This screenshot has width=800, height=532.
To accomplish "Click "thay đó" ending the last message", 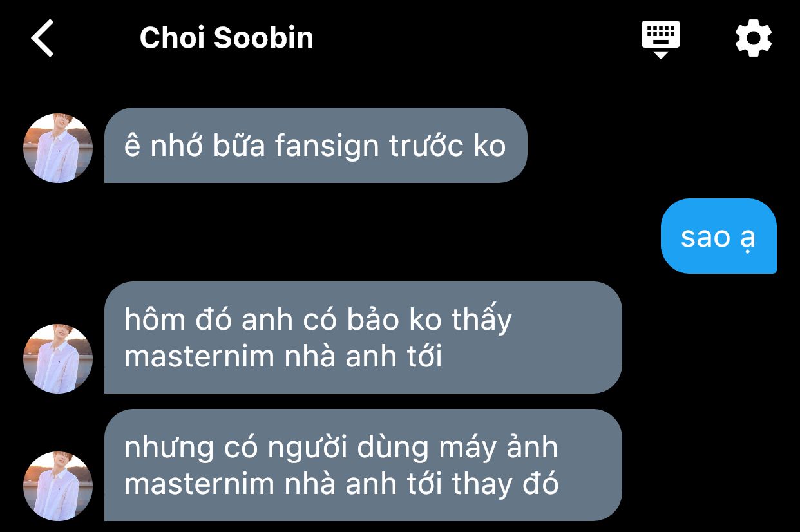I will [505, 484].
